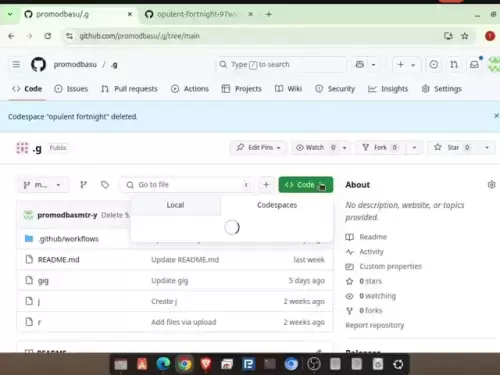Toggle the green Code dropdown button
Screen dimensions: 500x375
click(x=306, y=185)
